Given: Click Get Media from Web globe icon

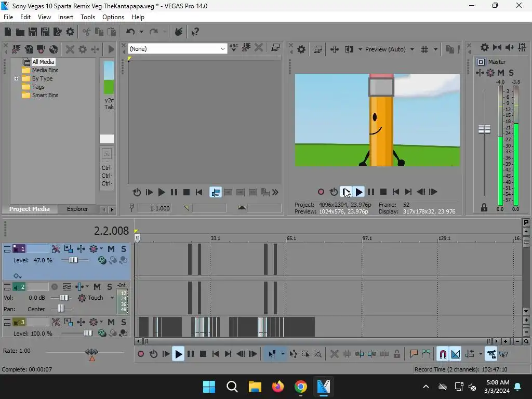Looking at the screenshot, I should tap(54, 49).
